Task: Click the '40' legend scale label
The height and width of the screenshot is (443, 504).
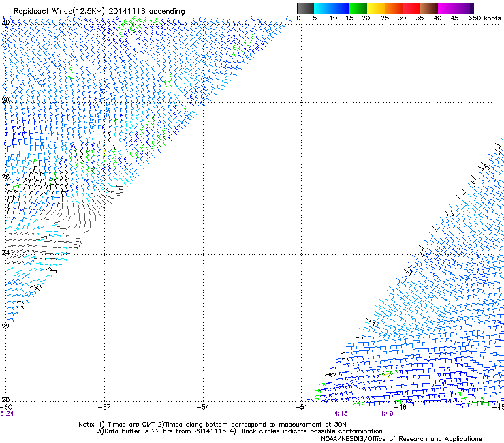Action: point(437,18)
